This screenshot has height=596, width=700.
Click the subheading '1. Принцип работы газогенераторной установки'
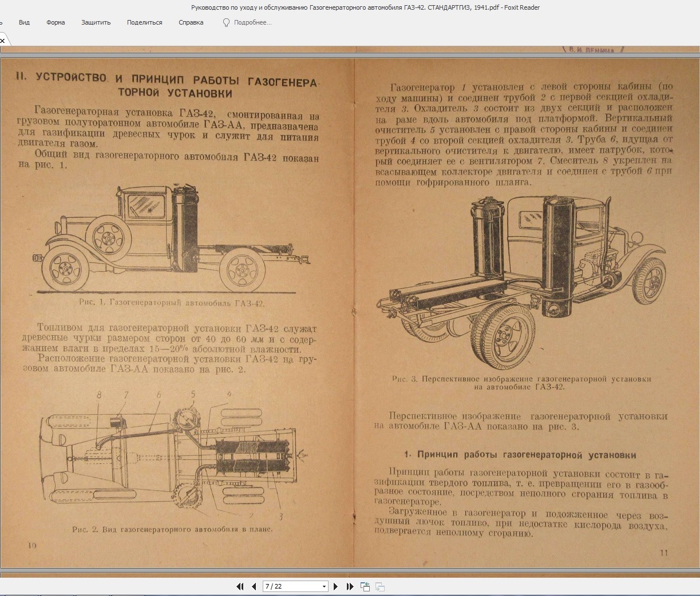(x=520, y=455)
